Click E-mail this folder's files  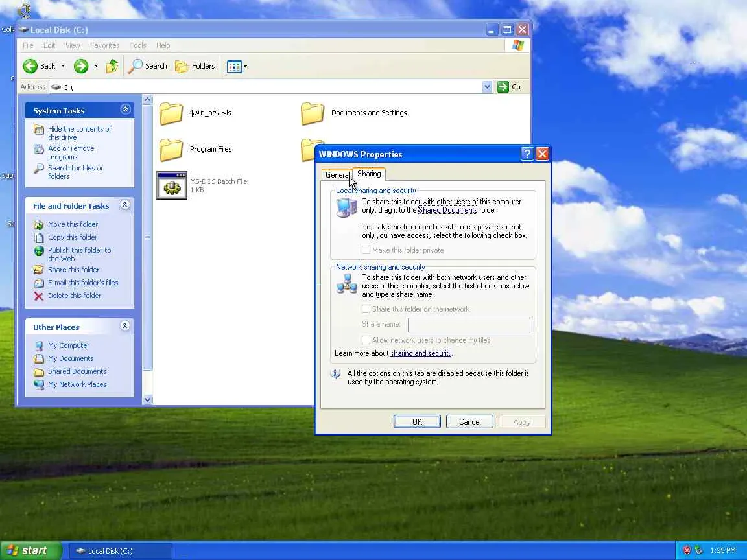[x=83, y=283]
